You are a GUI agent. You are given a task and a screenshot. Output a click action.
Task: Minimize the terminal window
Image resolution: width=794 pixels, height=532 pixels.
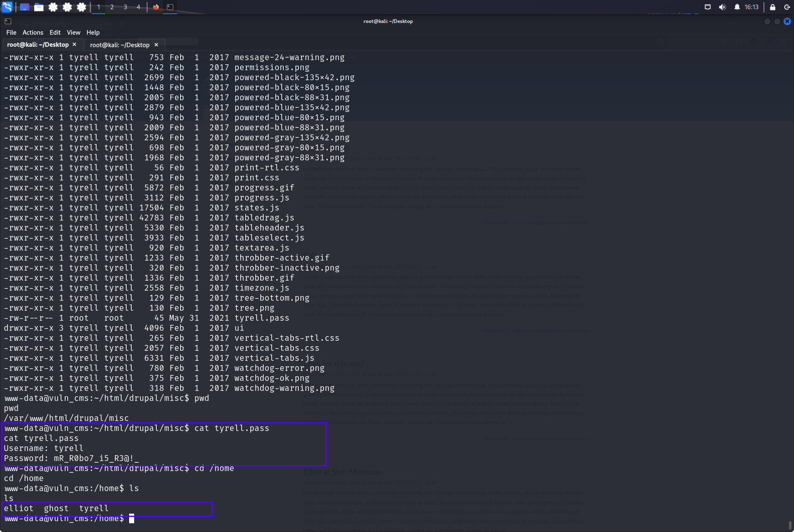[x=767, y=21]
